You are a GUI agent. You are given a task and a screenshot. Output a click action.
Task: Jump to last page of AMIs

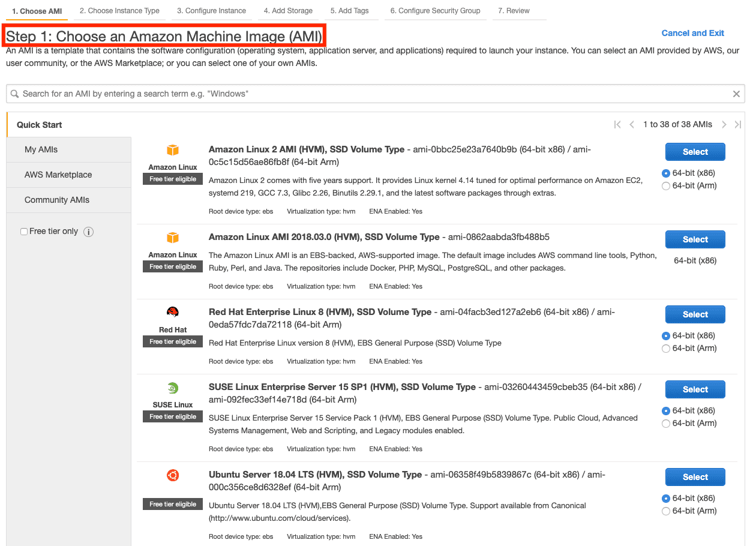[738, 125]
